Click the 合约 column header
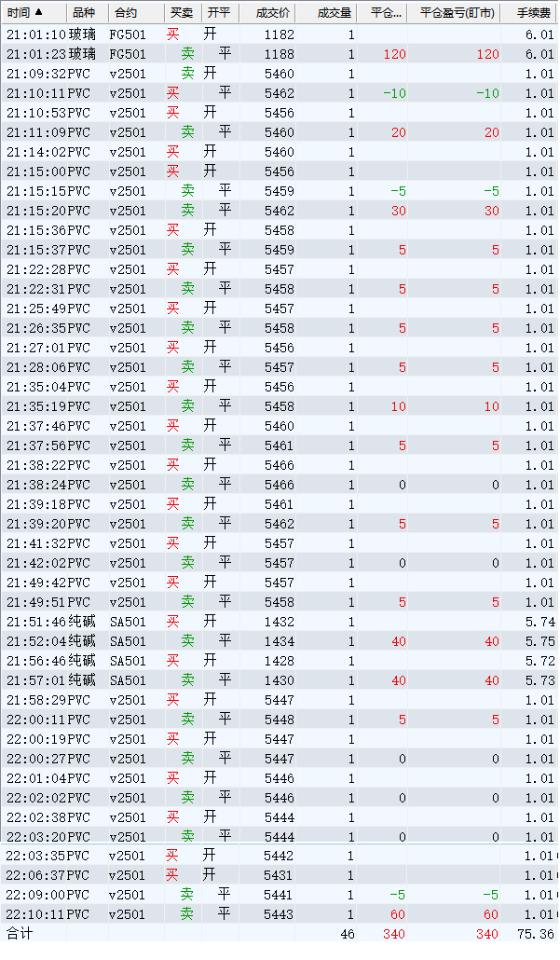 (126, 12)
